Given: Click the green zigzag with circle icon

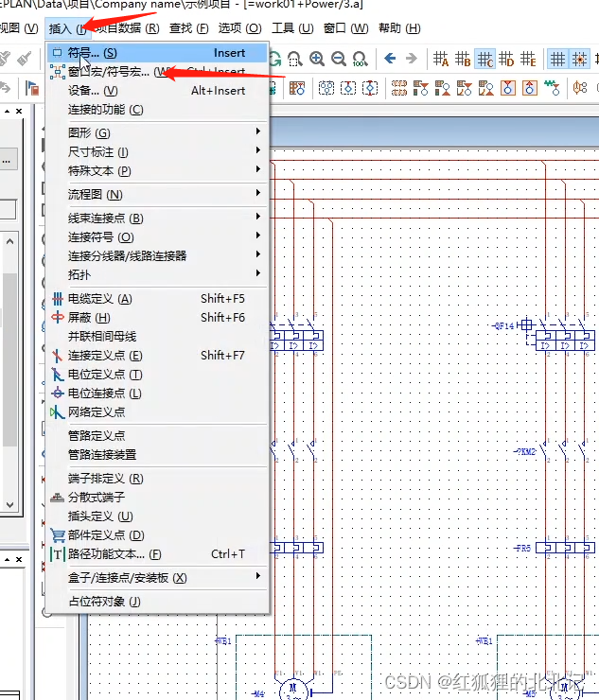Looking at the screenshot, I should [552, 88].
